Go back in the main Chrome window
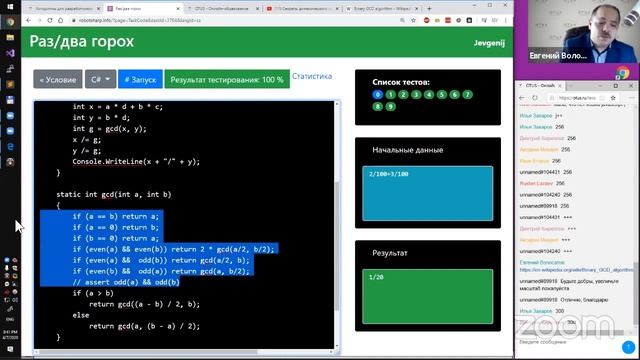640x360 pixels. click(x=28, y=20)
